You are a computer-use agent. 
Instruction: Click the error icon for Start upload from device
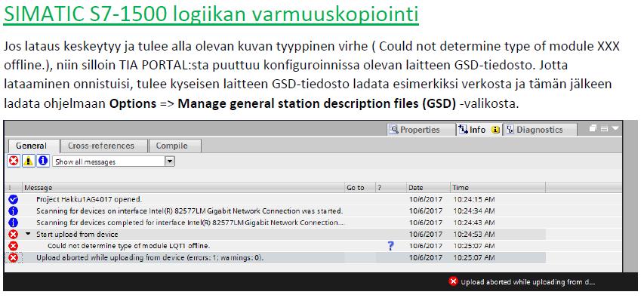(14, 235)
